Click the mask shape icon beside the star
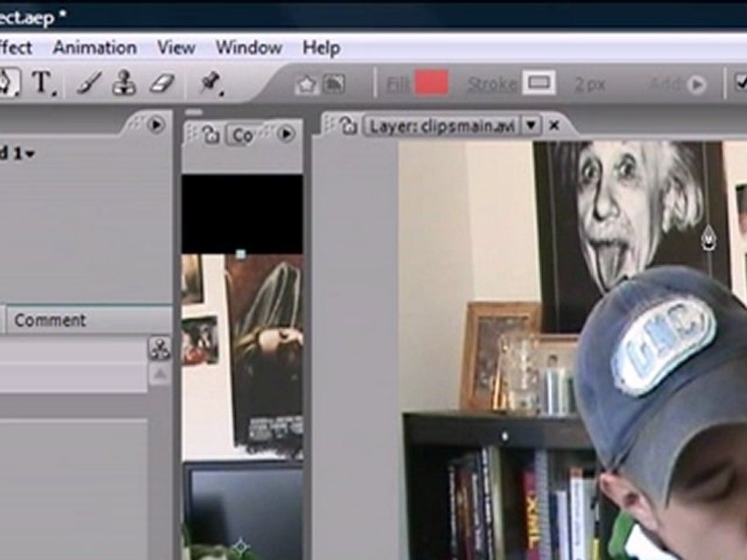The height and width of the screenshot is (560, 747). click(335, 84)
